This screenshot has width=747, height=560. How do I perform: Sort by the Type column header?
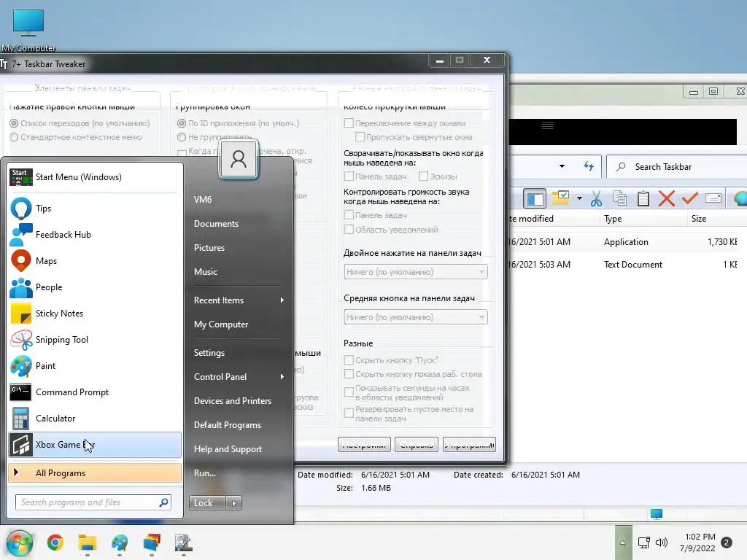click(x=643, y=219)
